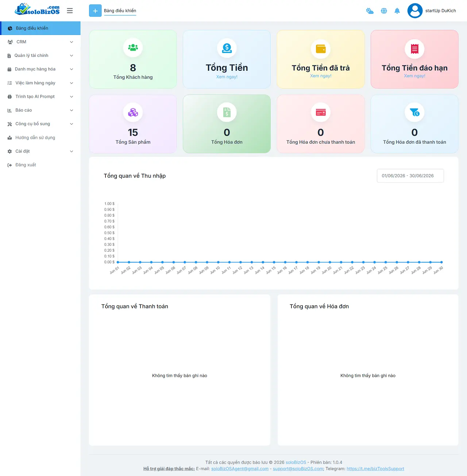Click the Báo cáo chart icon

coord(9,110)
